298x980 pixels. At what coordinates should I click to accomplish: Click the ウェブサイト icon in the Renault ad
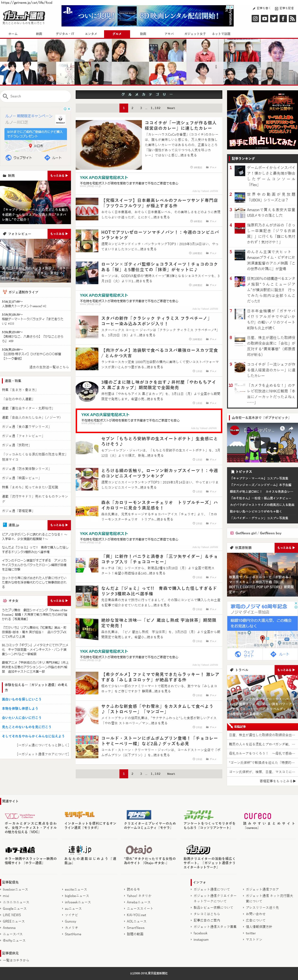pos(8,157)
